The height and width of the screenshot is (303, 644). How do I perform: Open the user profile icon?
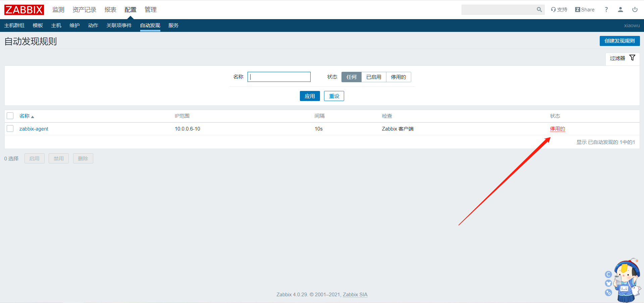pyautogui.click(x=620, y=10)
